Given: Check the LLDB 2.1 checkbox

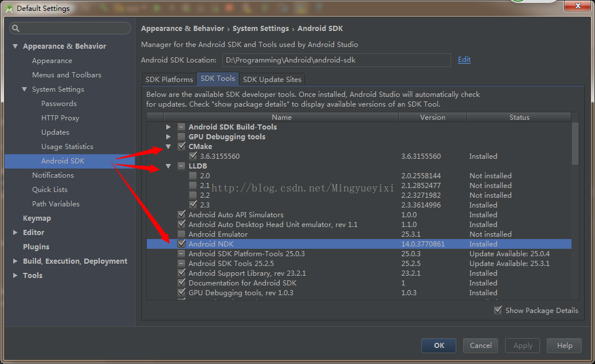Looking at the screenshot, I should [x=193, y=185].
